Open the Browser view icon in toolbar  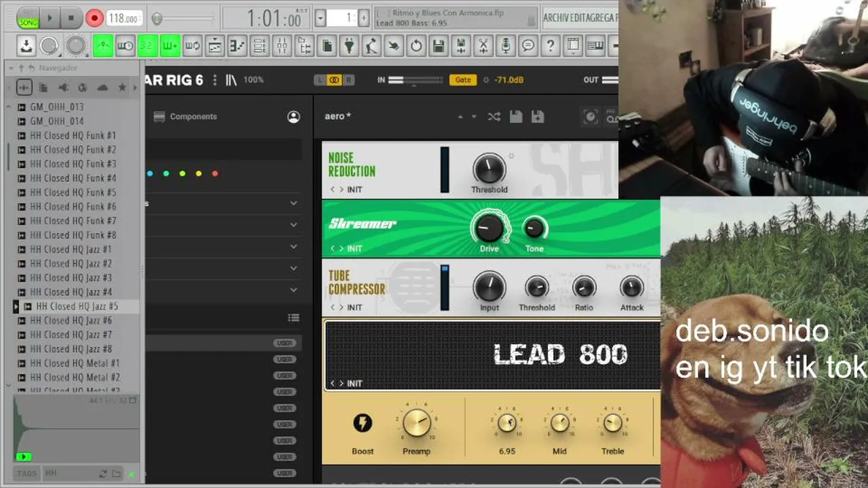[x=304, y=46]
